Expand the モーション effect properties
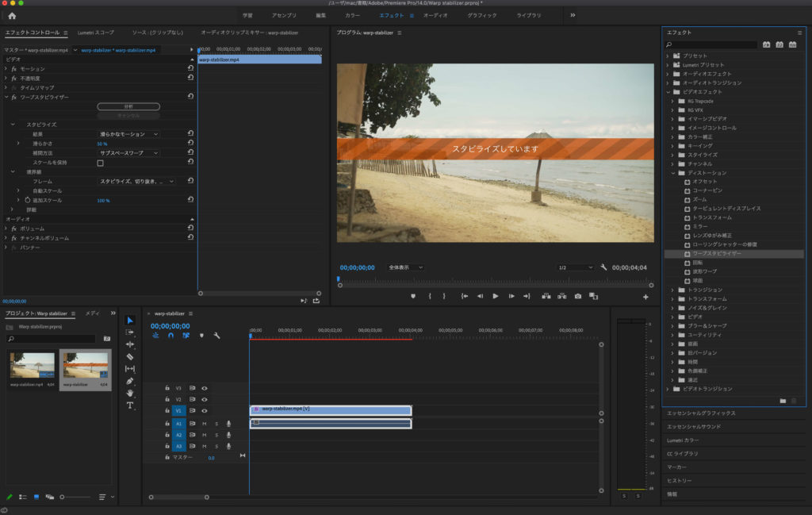 click(6, 68)
